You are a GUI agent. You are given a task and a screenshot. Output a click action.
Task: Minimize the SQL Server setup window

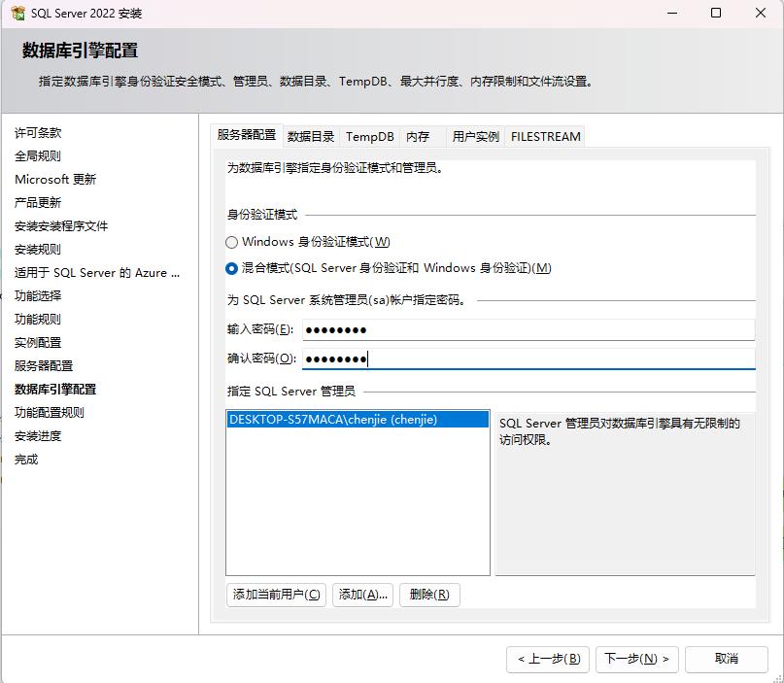pyautogui.click(x=671, y=14)
